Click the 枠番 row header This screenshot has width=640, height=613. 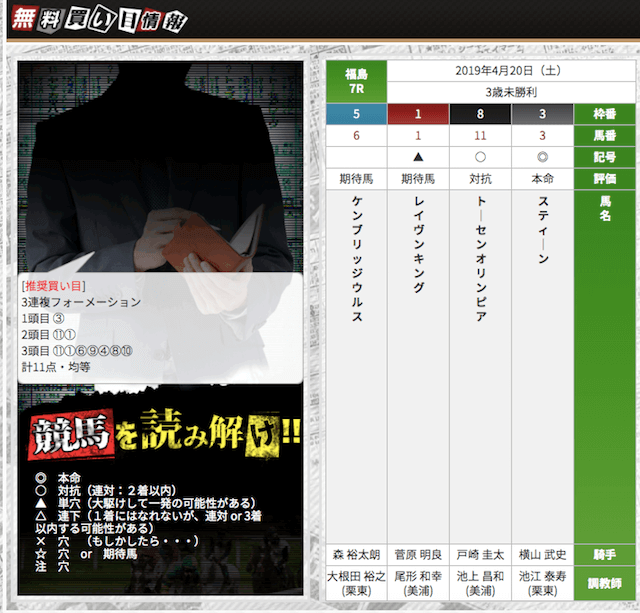pyautogui.click(x=604, y=114)
